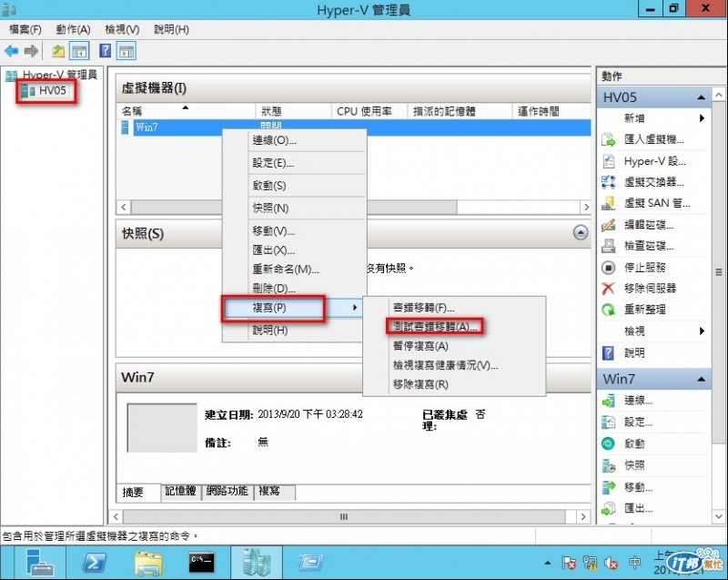
Task: Choose 說明(H) from context menu
Action: click(293, 331)
